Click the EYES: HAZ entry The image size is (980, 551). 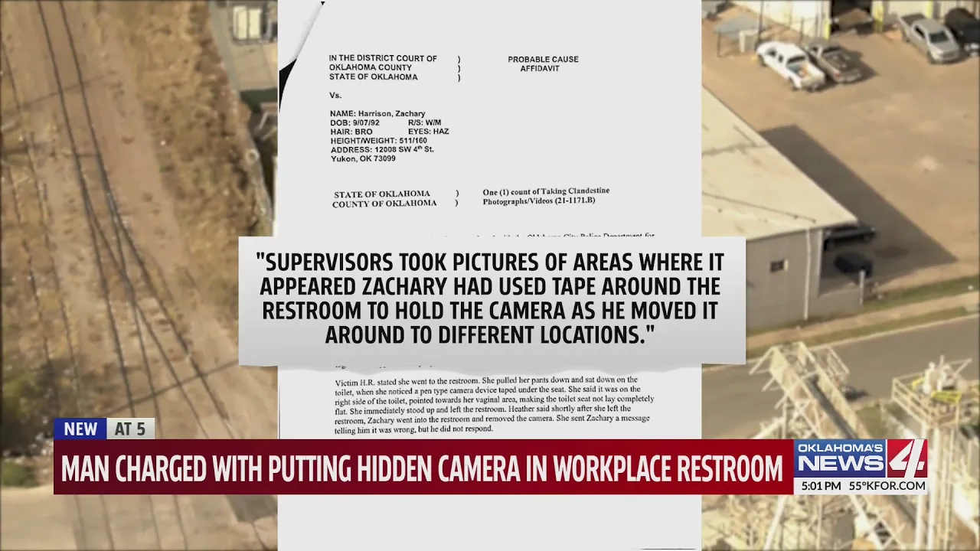428,132
